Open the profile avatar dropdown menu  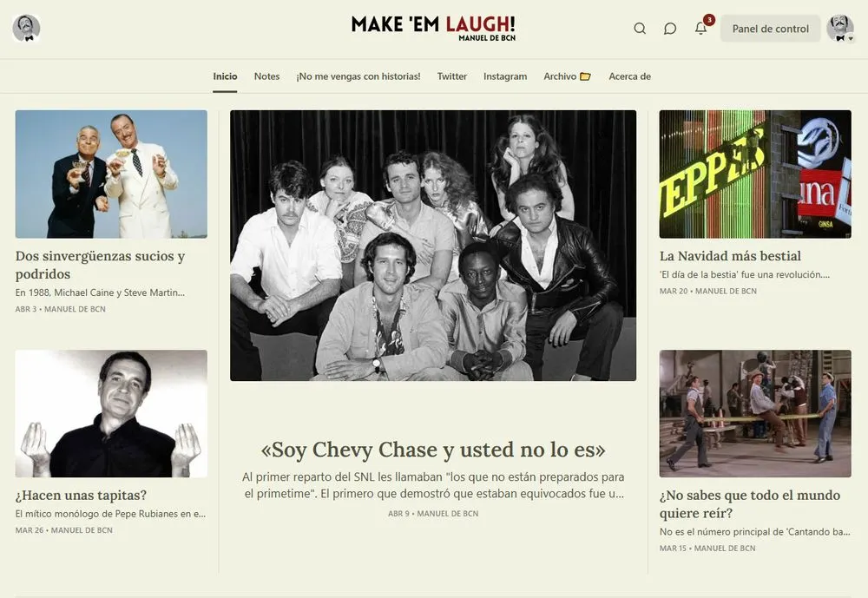coord(840,29)
